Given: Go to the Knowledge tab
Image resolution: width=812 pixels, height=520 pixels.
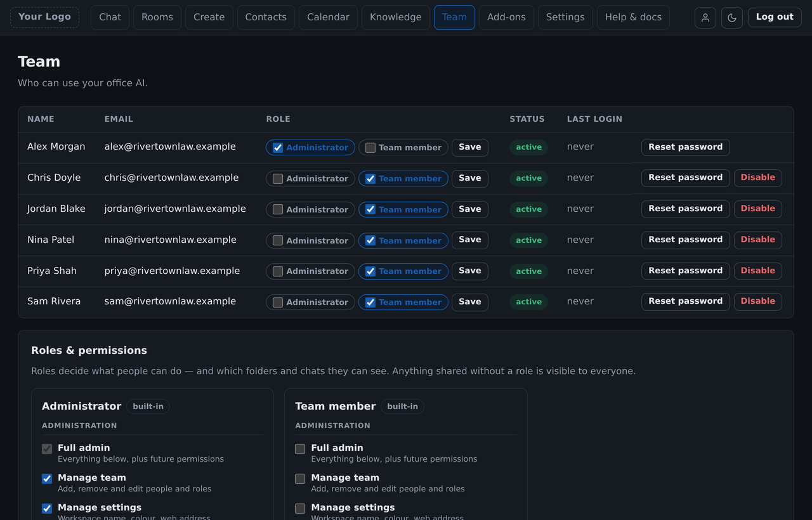Looking at the screenshot, I should click(396, 17).
